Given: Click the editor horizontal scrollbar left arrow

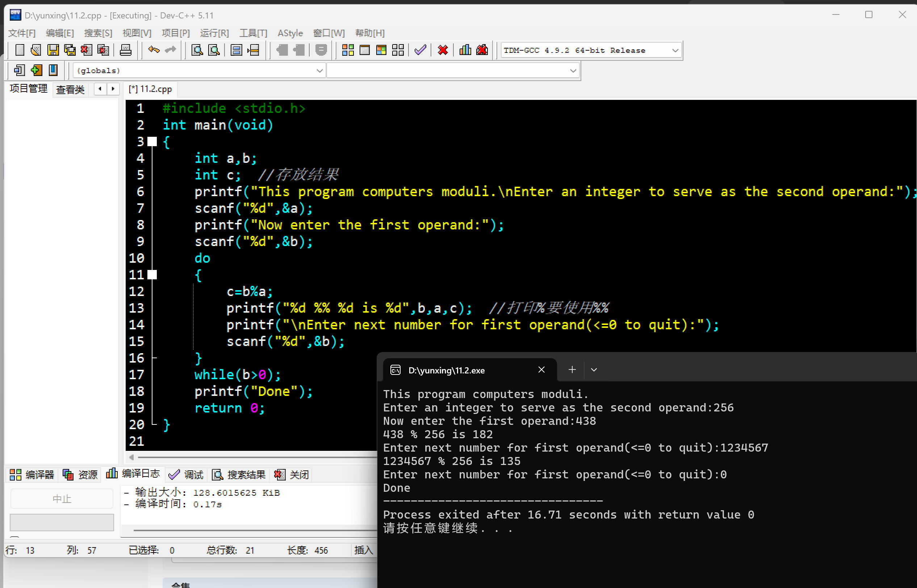Looking at the screenshot, I should click(x=131, y=457).
